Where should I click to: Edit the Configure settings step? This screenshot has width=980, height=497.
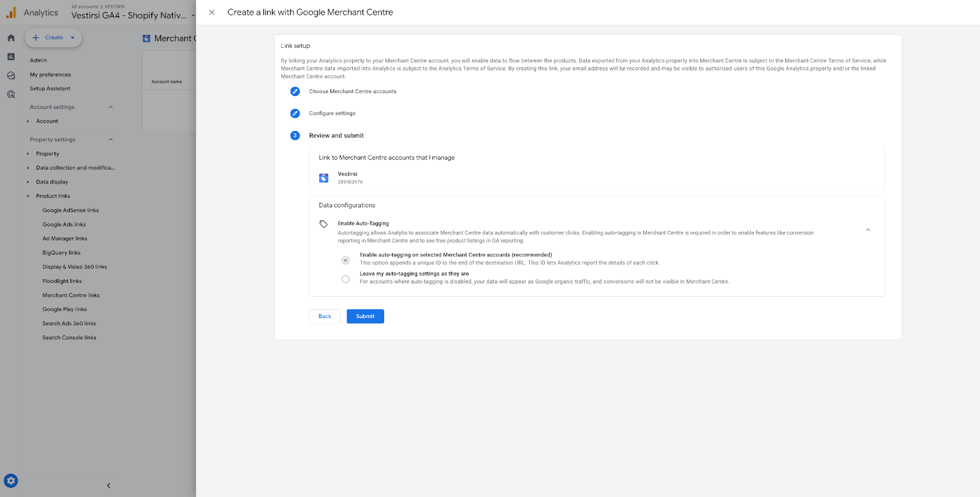tap(295, 113)
